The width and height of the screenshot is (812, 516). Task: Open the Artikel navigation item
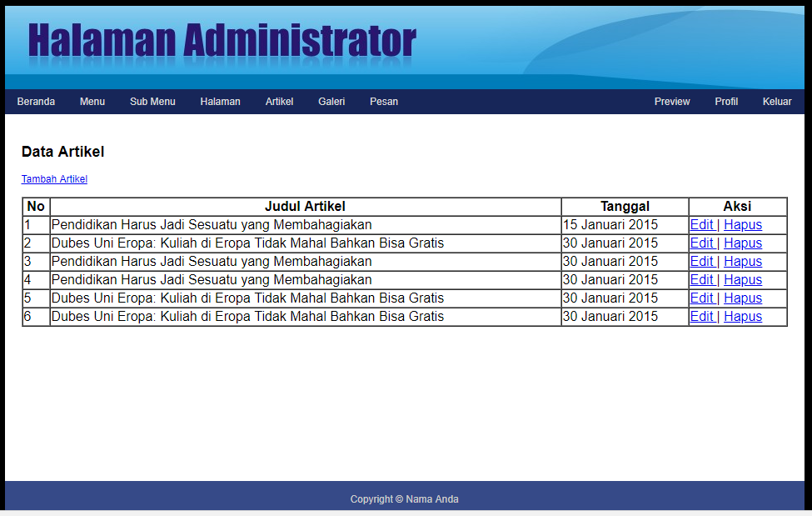(279, 102)
